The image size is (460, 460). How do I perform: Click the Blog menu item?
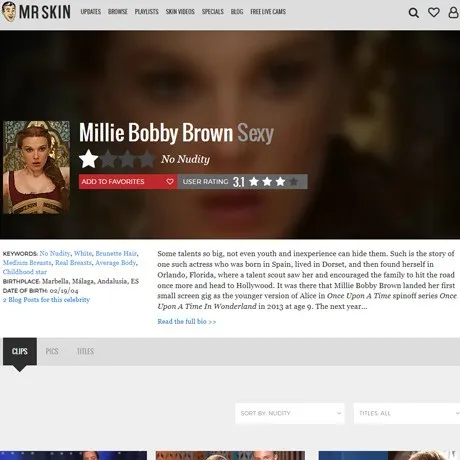237,12
